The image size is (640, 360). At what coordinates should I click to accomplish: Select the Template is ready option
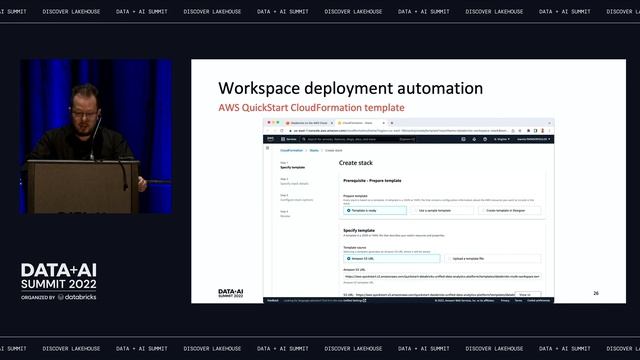coord(375,211)
